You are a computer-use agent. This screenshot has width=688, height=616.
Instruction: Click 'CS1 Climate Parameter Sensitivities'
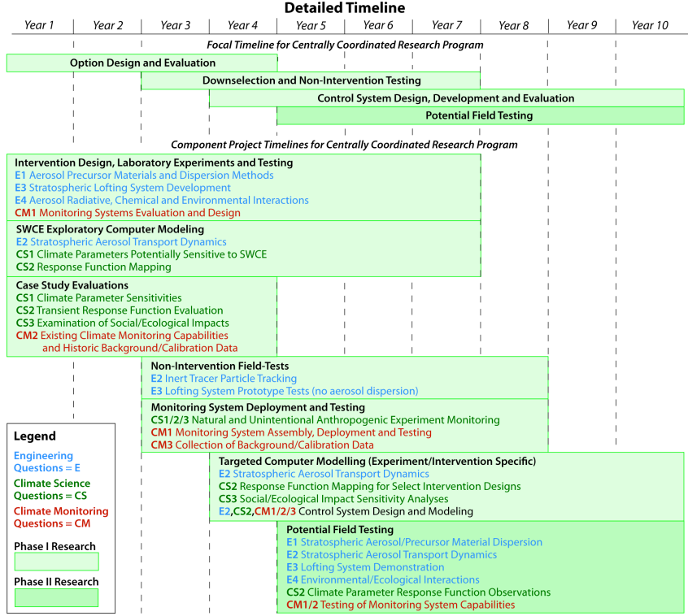[x=98, y=298]
